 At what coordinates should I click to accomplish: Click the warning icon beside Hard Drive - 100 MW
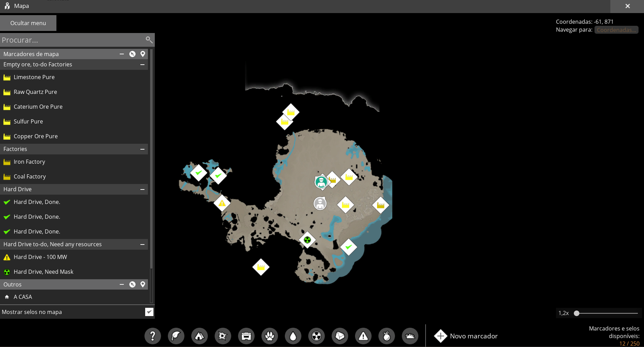[x=7, y=257]
